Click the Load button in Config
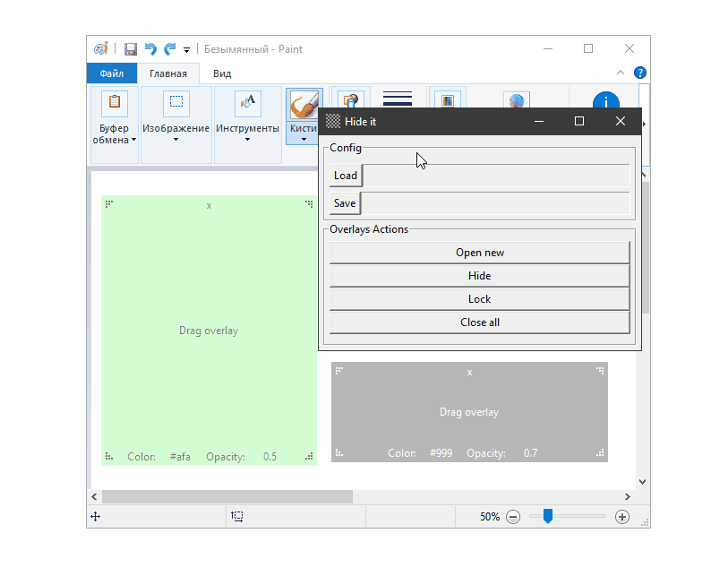The image size is (728, 576). coord(346,176)
